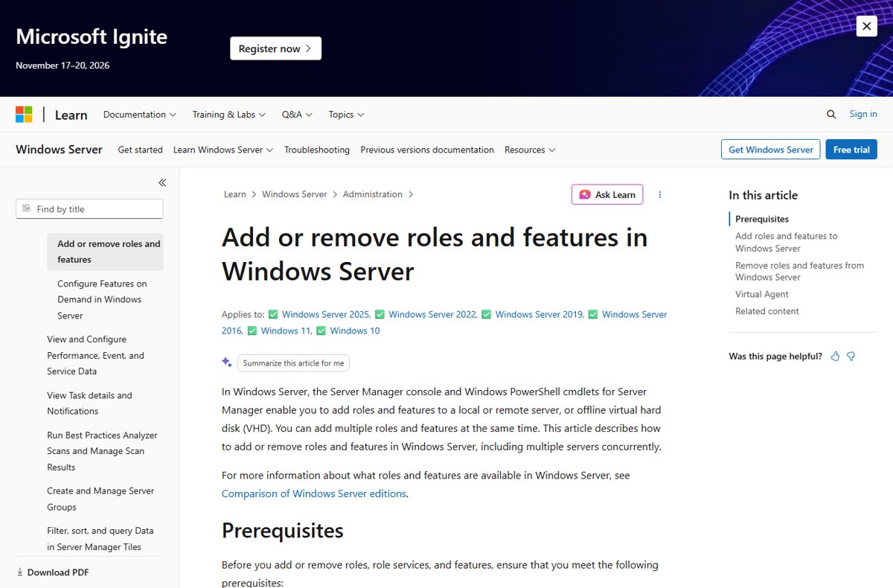Click the Ask Learn button
The width and height of the screenshot is (893, 588).
(x=607, y=194)
